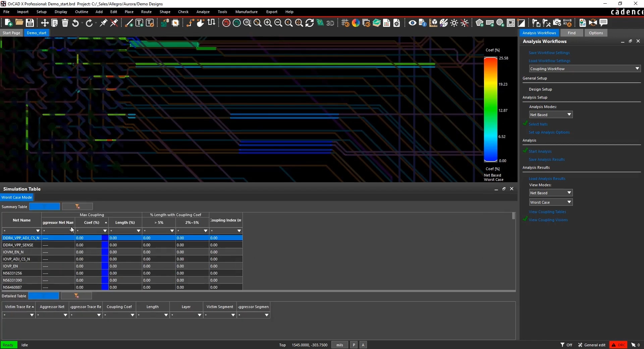This screenshot has width=644, height=349.
Task: Open the Net Name column filter dropdown
Action: click(x=38, y=231)
